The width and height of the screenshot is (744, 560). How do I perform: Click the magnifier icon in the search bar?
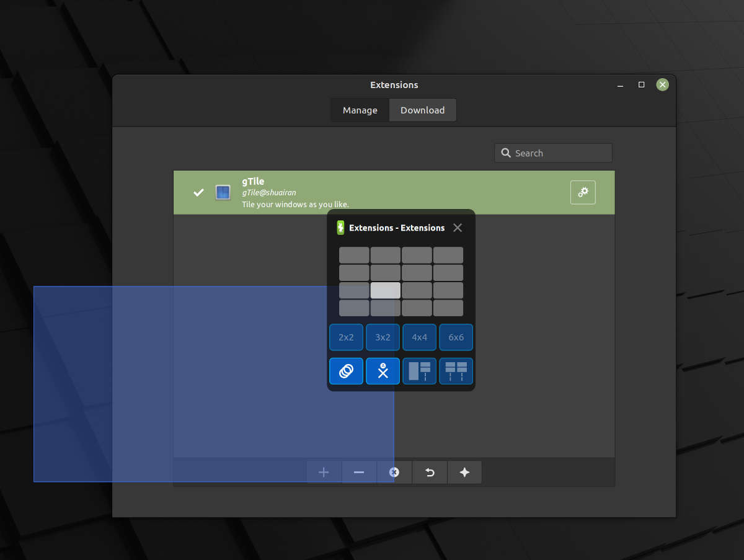pos(507,153)
